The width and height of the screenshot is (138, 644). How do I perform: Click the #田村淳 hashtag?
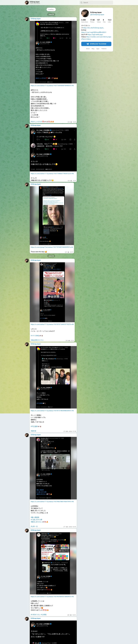[33, 431]
